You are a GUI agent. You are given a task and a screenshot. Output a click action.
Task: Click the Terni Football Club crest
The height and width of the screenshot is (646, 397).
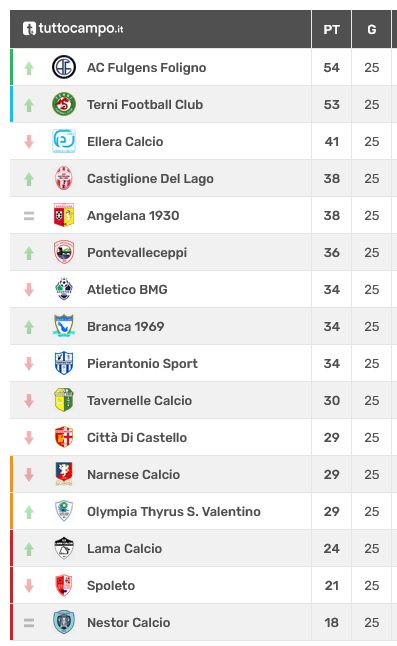(x=64, y=104)
